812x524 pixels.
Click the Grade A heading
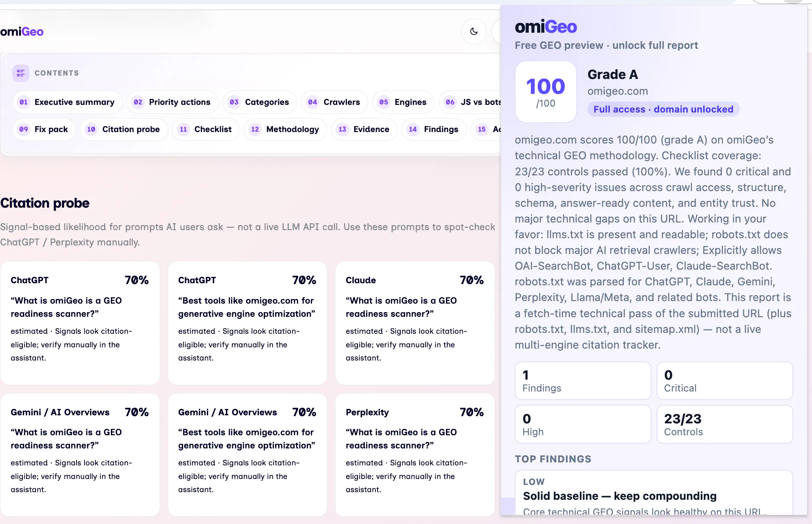point(613,74)
